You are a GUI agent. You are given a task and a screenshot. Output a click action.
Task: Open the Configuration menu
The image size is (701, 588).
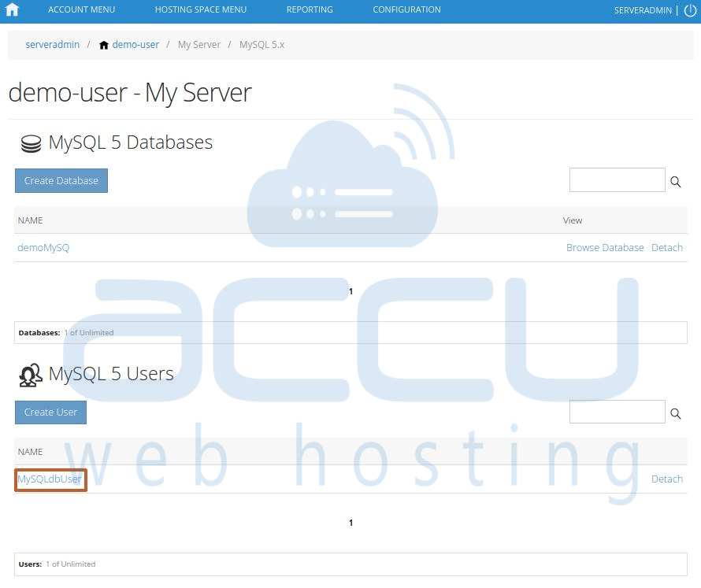(x=406, y=9)
